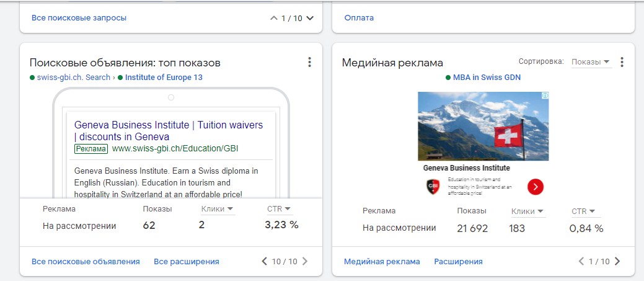The width and height of the screenshot is (644, 281).
Task: Open Все поисковые запросы link
Action: point(79,18)
